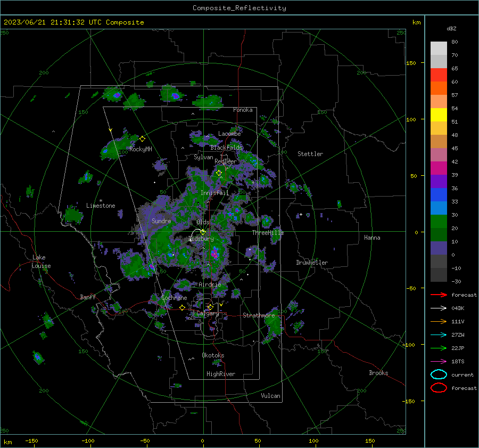
Task: Click the magenta storm core southeast of Didsbury
Action: 214,254
